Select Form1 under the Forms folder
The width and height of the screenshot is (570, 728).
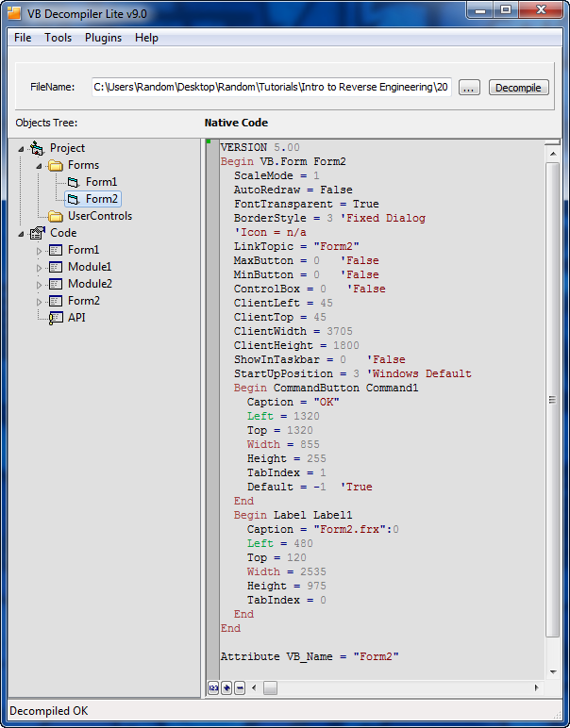101,182
